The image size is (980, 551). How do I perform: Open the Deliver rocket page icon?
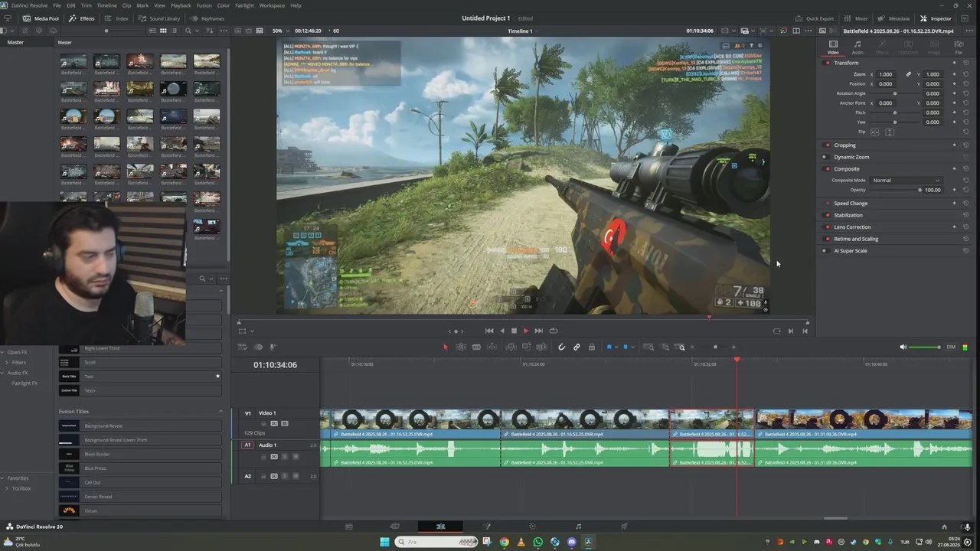tap(624, 527)
